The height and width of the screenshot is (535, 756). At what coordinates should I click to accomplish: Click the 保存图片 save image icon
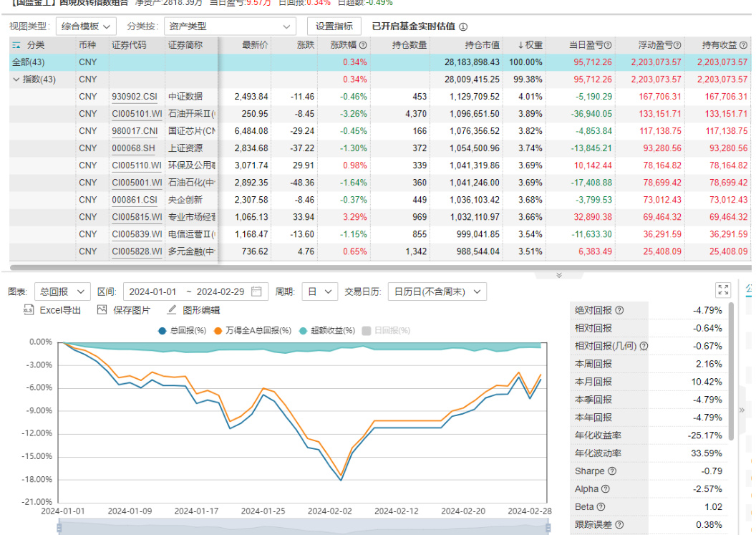coord(102,310)
